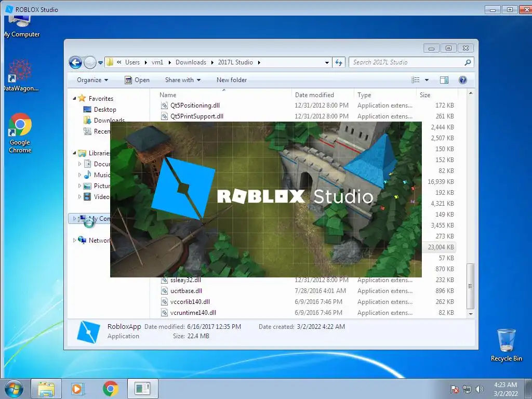Click the file list scrollbar thumb
Screen dimensions: 532x399
tap(470, 286)
